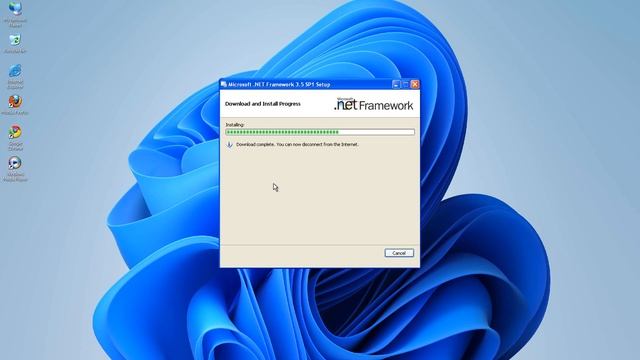Screen dimensions: 640x360
Task: Click the 'Installing:' label
Action: pos(235,124)
